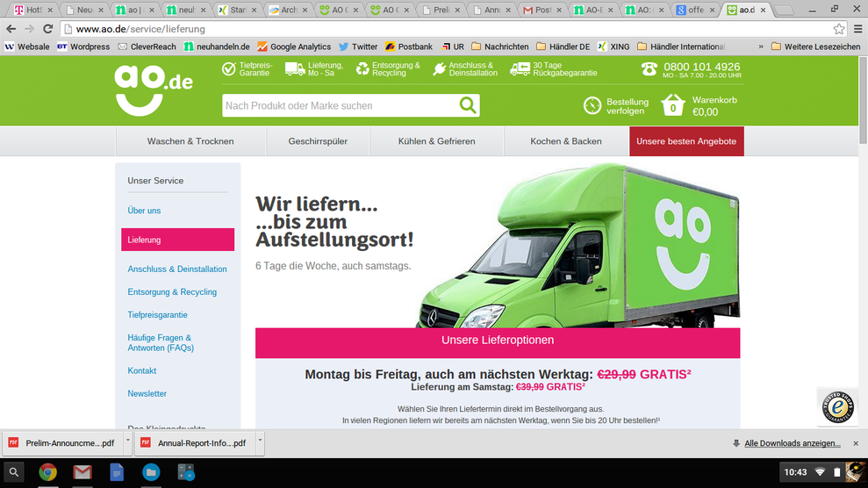The width and height of the screenshot is (868, 488).
Task: Click the green search magnifier icon
Action: [468, 105]
